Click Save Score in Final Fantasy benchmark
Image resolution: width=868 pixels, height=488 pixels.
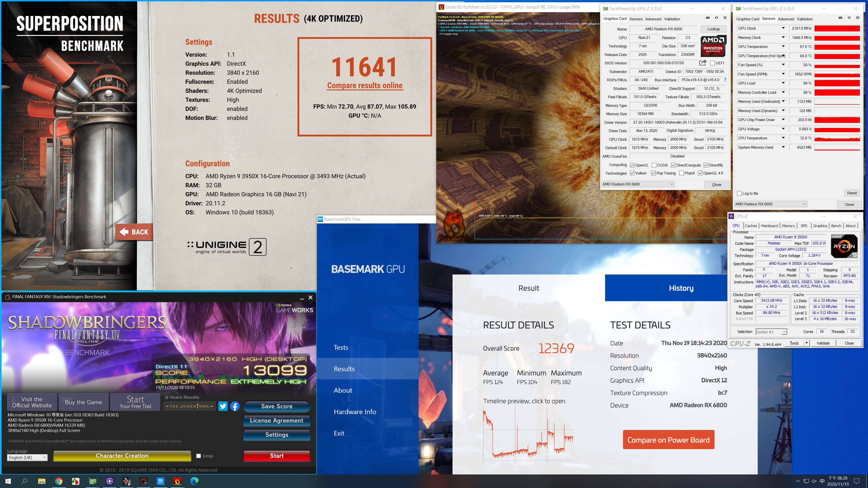277,406
